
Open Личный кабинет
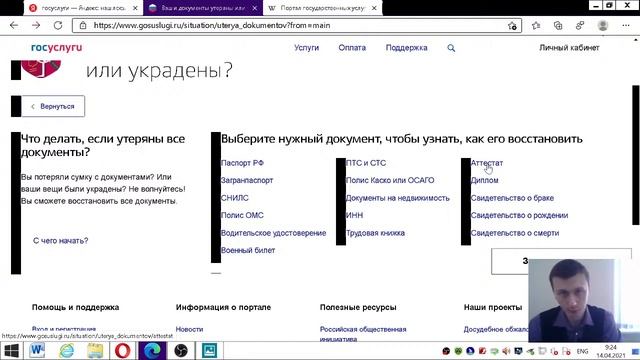[569, 48]
